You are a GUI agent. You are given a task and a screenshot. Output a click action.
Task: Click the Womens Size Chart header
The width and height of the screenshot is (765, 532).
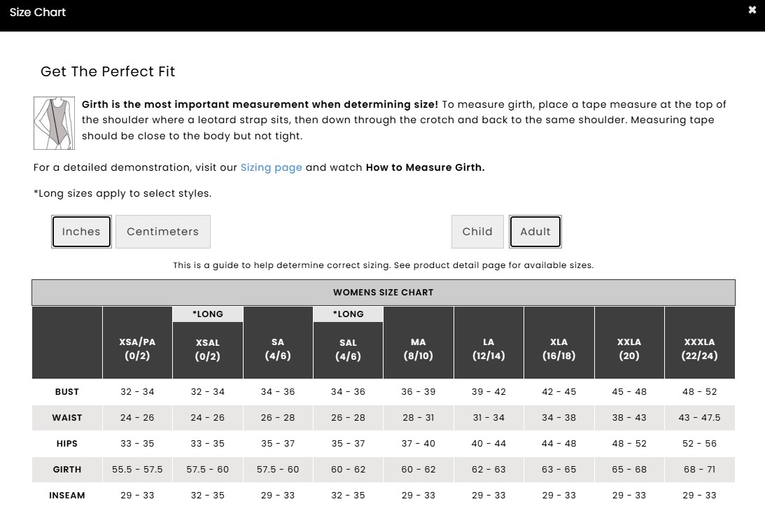click(383, 293)
